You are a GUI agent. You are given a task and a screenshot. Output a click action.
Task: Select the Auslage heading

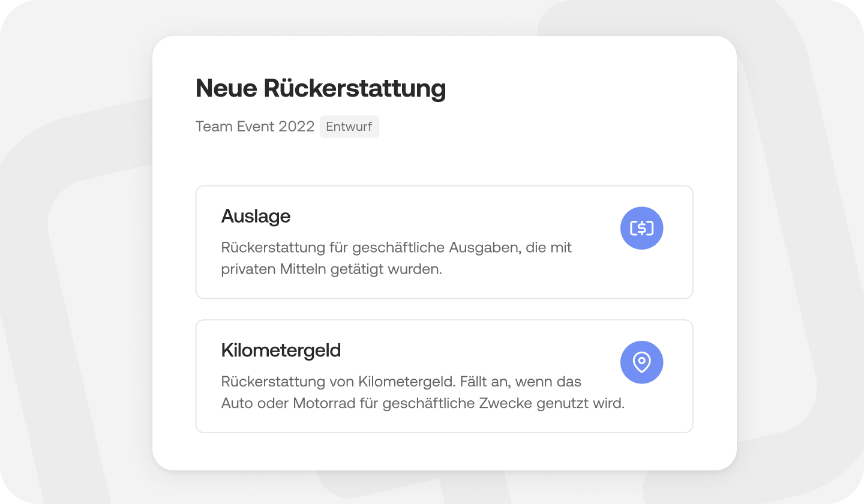[x=256, y=216]
